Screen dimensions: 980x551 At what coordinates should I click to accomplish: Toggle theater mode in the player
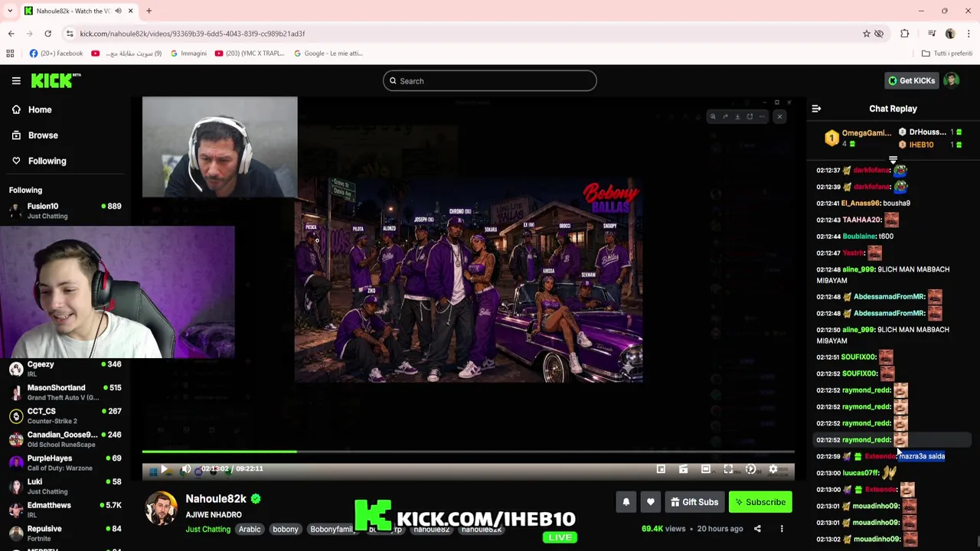[x=706, y=469]
